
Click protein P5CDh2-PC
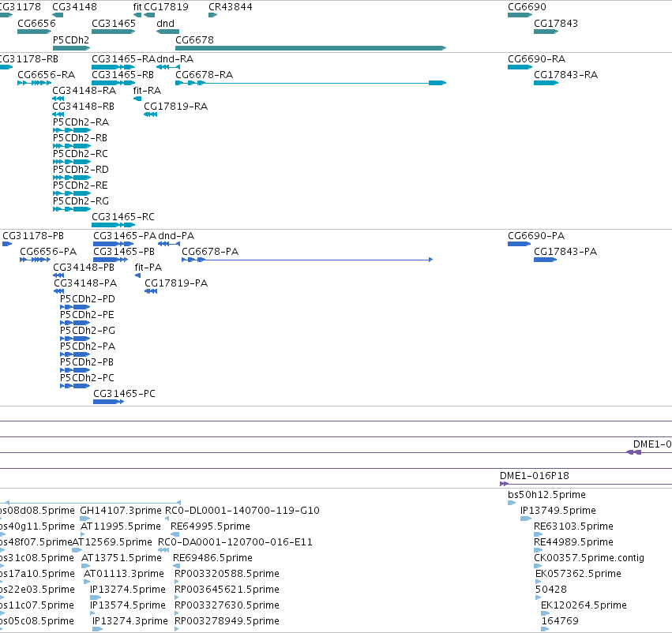(87, 378)
